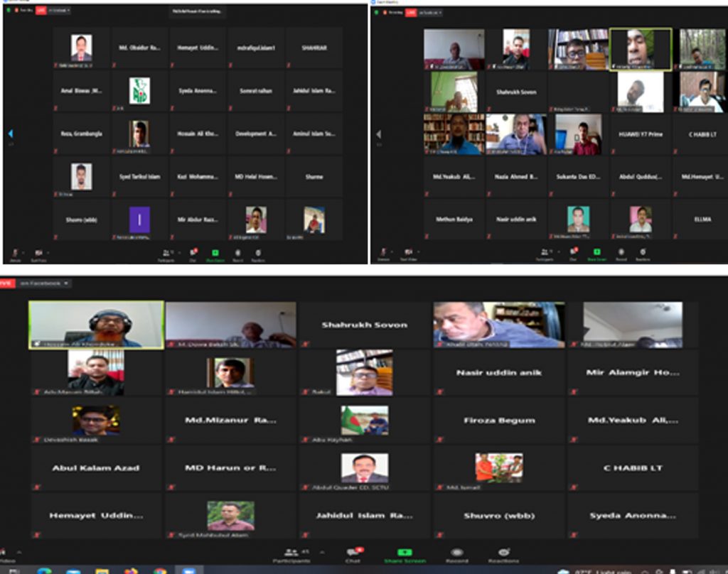Open Participants in the top-right Zoom window
The width and height of the screenshot is (728, 574).
click(x=545, y=254)
